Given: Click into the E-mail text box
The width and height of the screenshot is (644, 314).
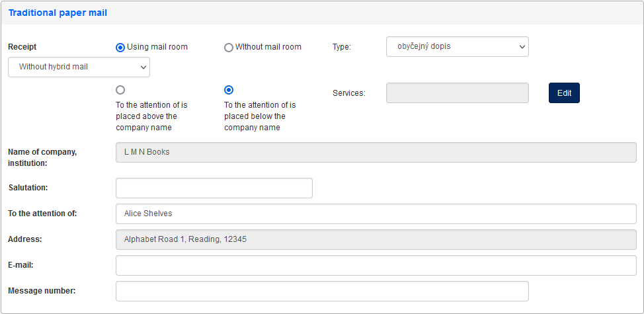Looking at the screenshot, I should point(376,266).
